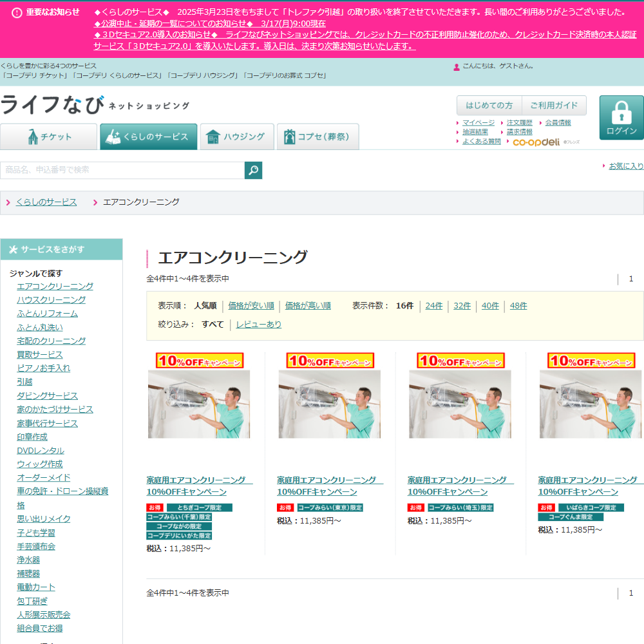Click the product search input field
The image size is (644, 644).
[122, 170]
